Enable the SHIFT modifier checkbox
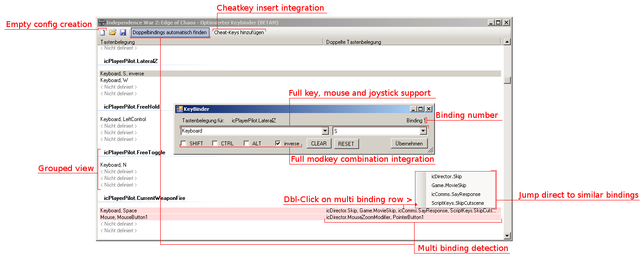 tap(183, 144)
